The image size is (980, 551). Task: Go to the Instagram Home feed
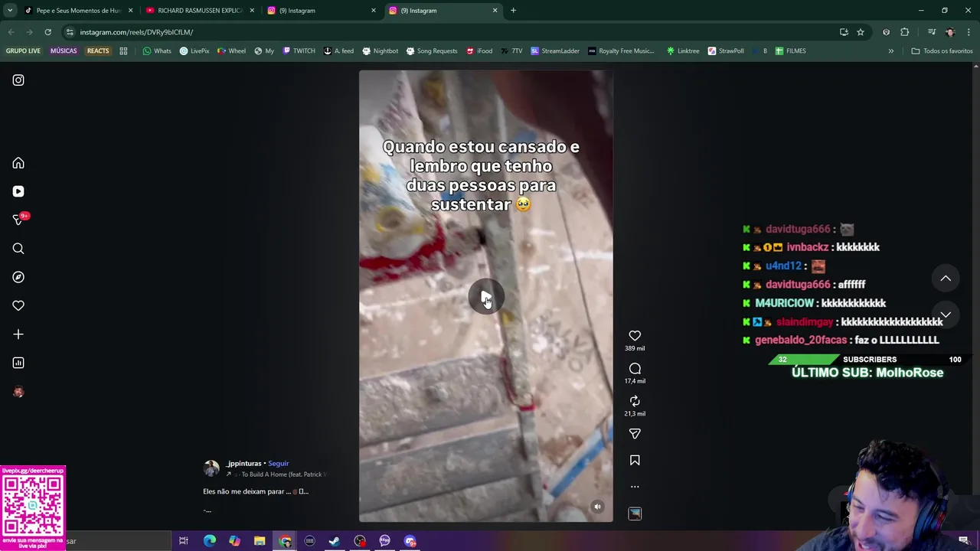tap(18, 163)
